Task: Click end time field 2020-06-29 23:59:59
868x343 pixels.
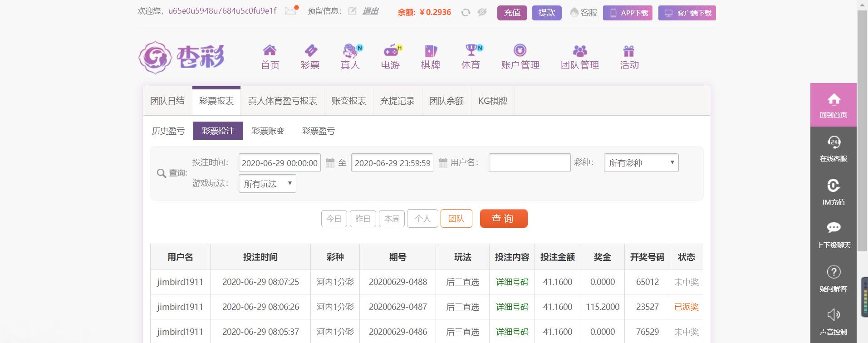Action: tap(392, 163)
